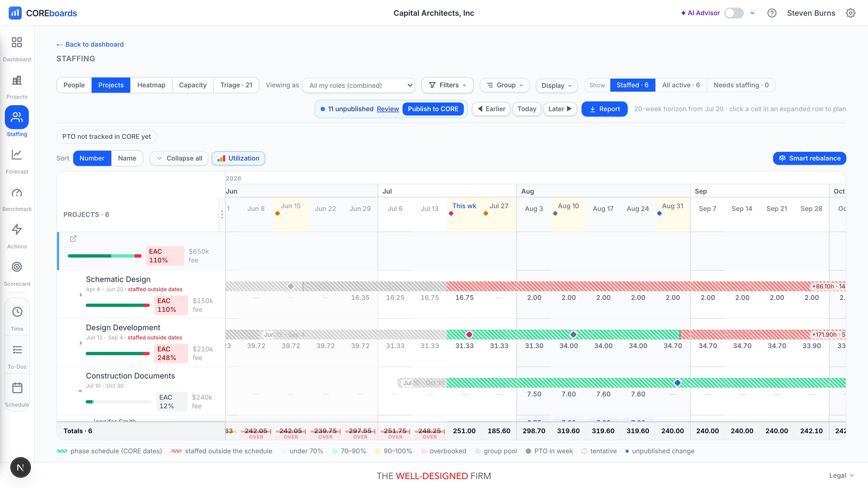Toggle the Utilization view
The width and height of the screenshot is (868, 488).
(x=238, y=158)
